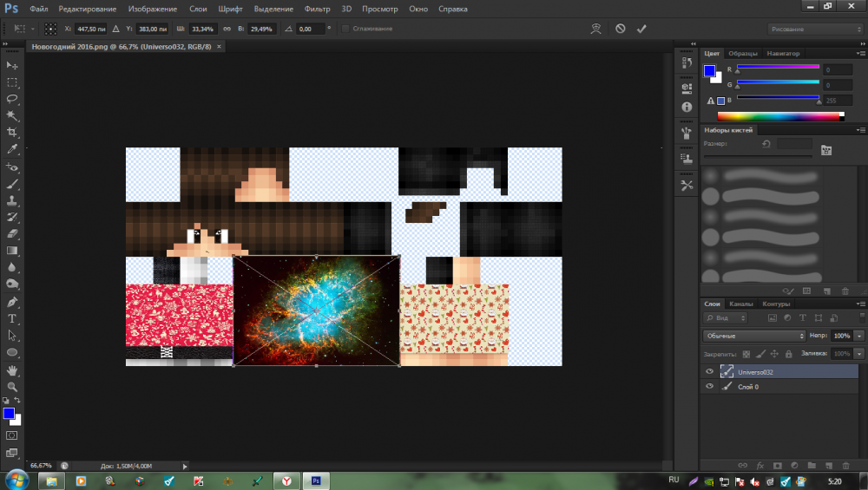The height and width of the screenshot is (490, 868).
Task: Cancel the transform with circle-slash icon
Action: [620, 29]
